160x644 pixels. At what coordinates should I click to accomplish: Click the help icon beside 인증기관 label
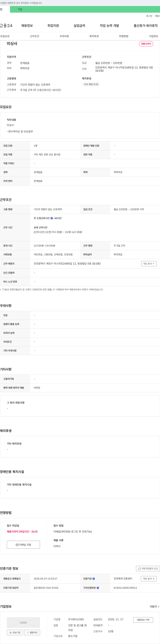coord(94,579)
